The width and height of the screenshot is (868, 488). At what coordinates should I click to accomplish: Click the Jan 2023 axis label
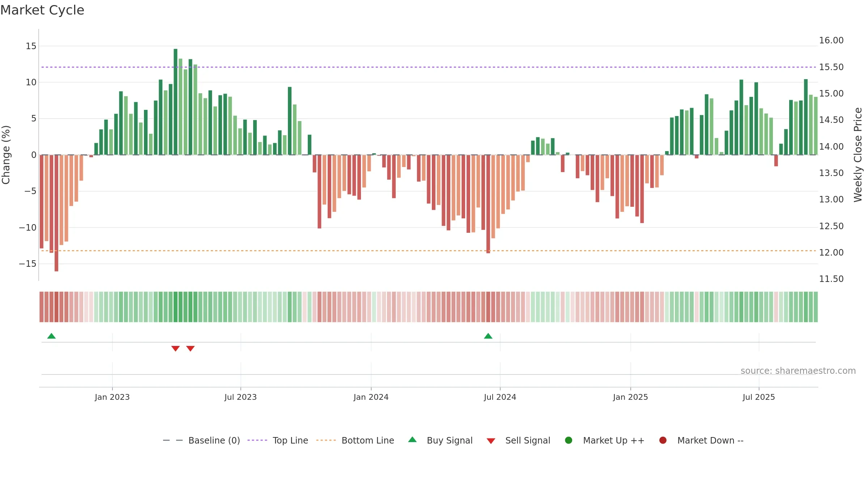112,397
